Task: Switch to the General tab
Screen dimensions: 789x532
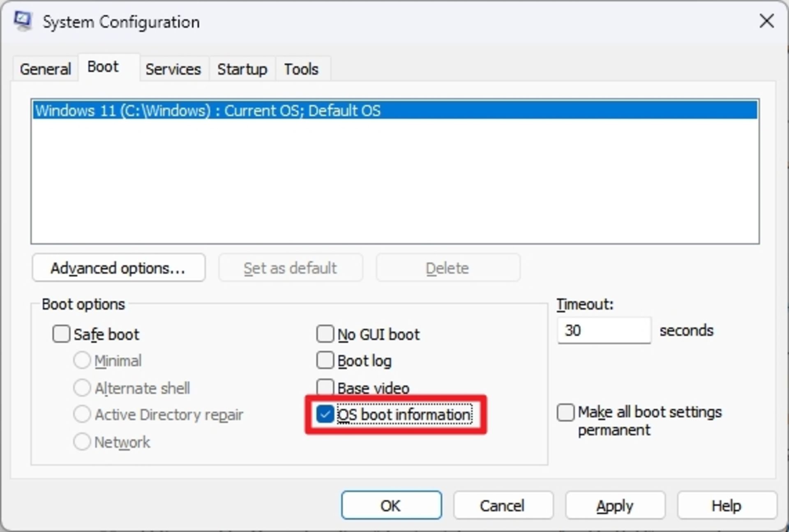Action: coord(44,69)
